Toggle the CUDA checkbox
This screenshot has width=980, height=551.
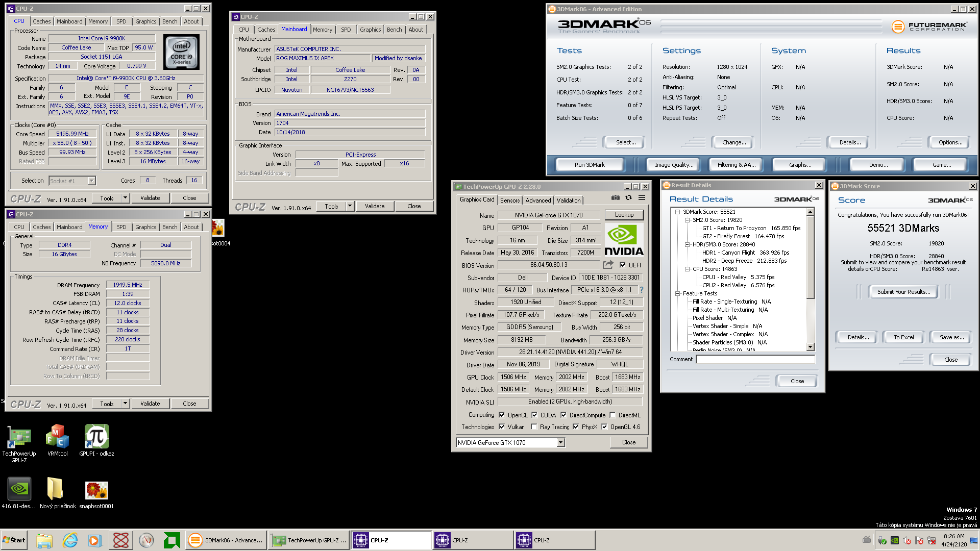534,415
